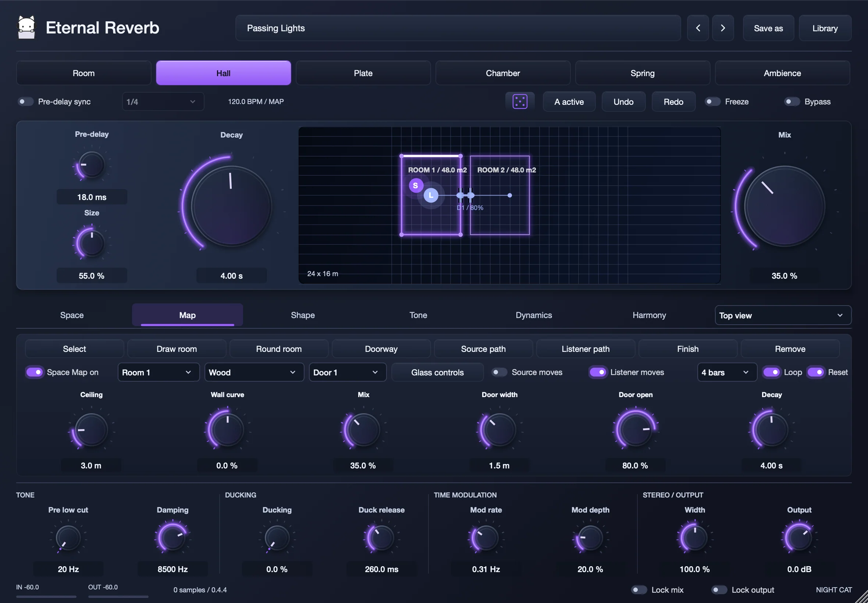Click the Night Cat logo icon

point(26,28)
